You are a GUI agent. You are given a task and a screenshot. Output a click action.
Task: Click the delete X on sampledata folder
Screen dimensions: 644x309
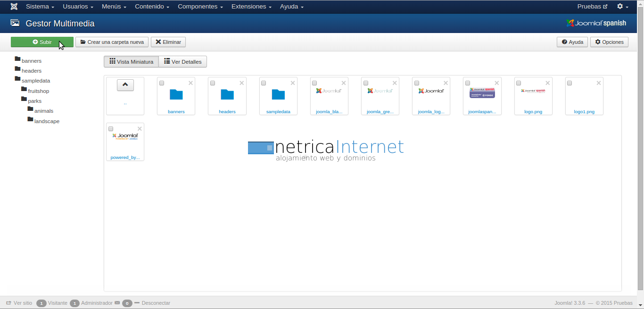pyautogui.click(x=293, y=83)
